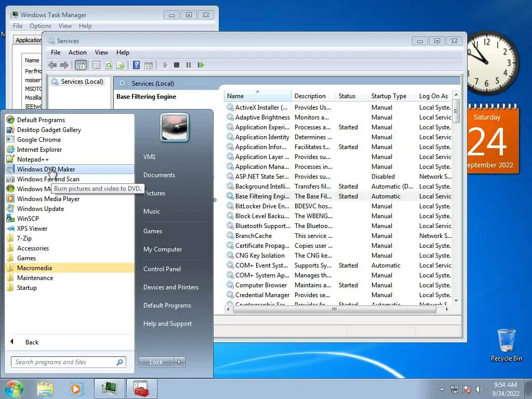Open the Recycle Bin on desktop
532x399 pixels.
click(506, 345)
